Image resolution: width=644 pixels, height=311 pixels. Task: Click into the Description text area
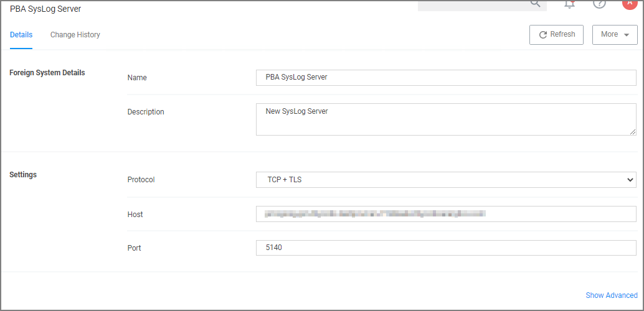click(x=446, y=119)
